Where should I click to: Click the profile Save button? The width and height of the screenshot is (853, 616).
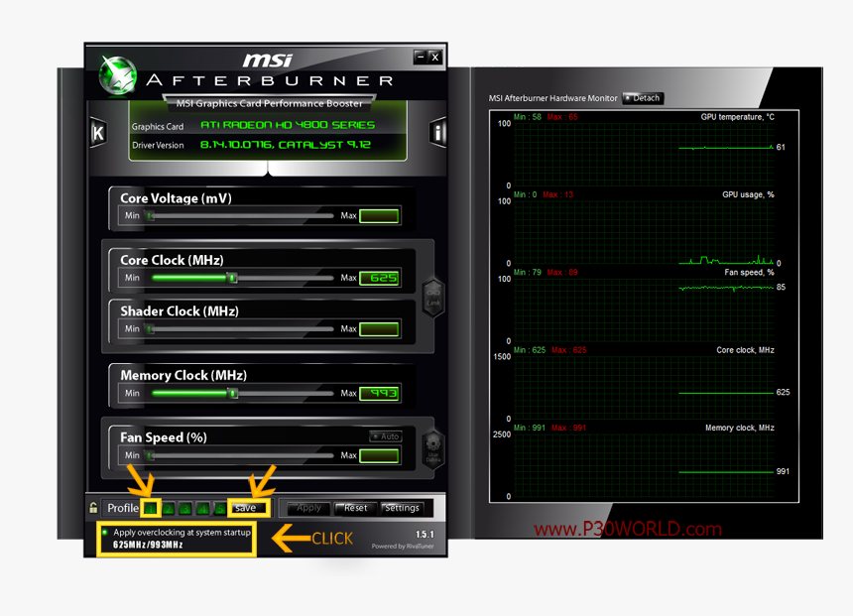pyautogui.click(x=248, y=508)
